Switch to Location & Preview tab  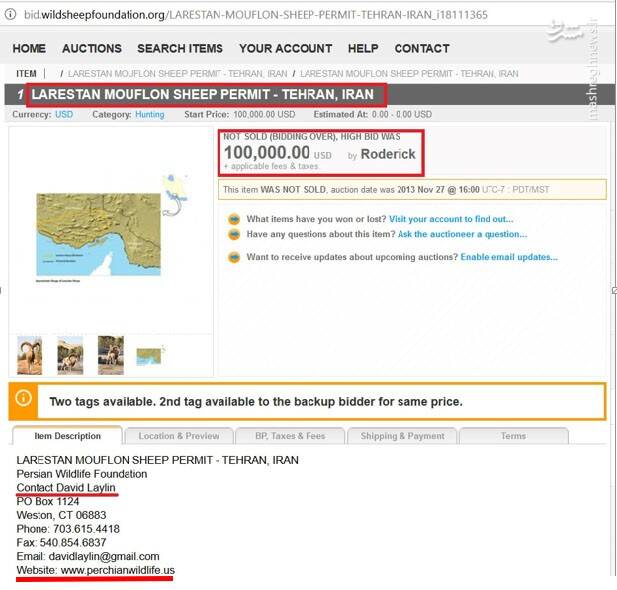(x=179, y=436)
